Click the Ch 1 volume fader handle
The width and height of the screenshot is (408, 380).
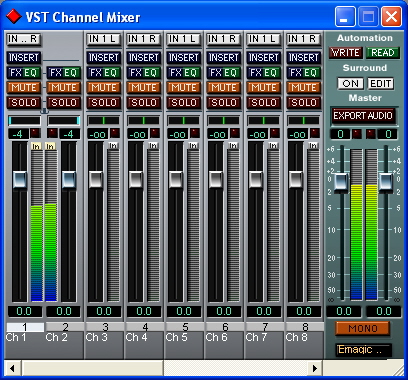[20, 180]
